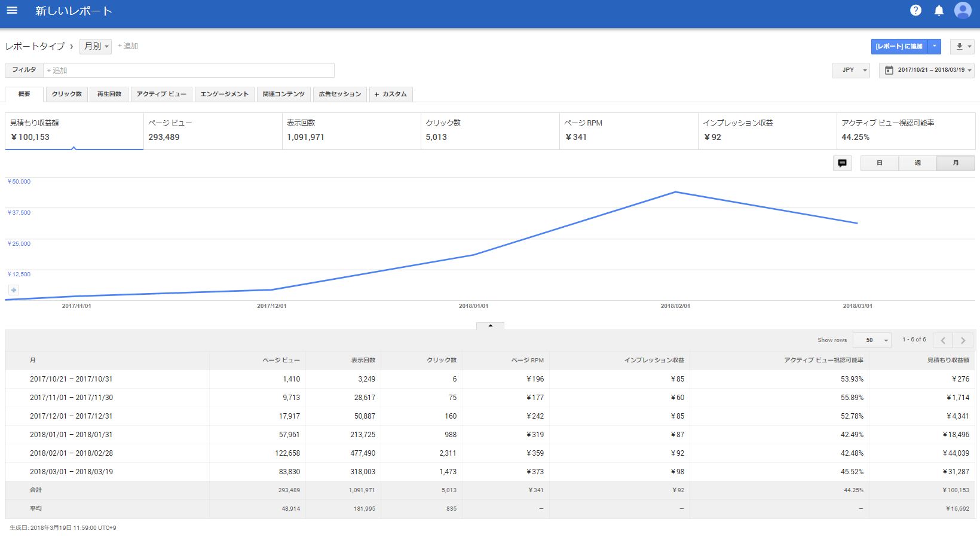Open the 月別 report type dropdown

click(x=96, y=46)
